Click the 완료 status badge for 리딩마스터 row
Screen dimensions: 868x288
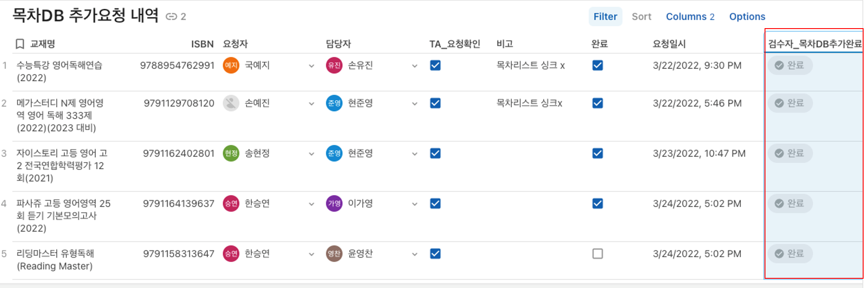(x=790, y=254)
